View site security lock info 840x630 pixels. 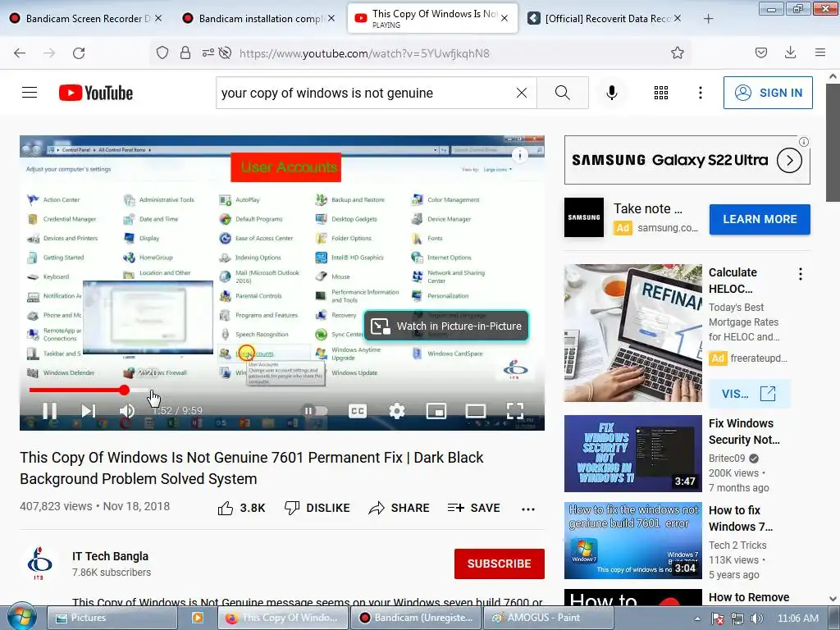point(185,52)
